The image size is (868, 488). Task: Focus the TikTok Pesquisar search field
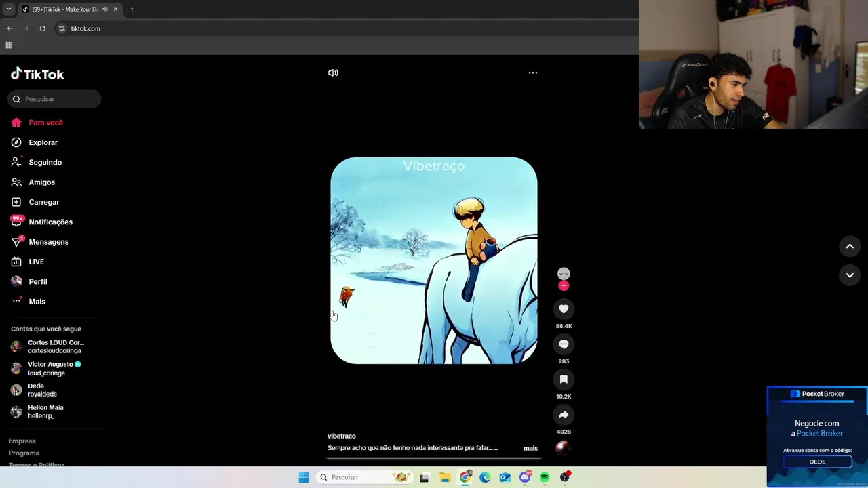pos(55,99)
